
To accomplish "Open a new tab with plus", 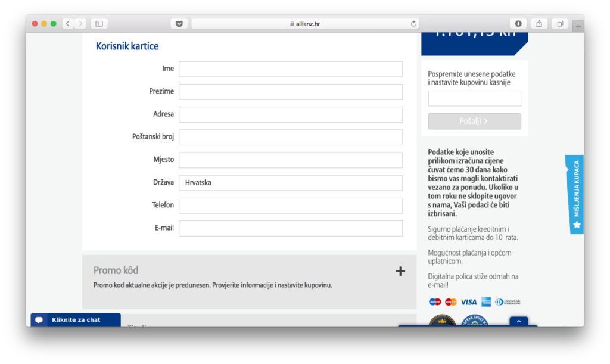I will (x=578, y=26).
